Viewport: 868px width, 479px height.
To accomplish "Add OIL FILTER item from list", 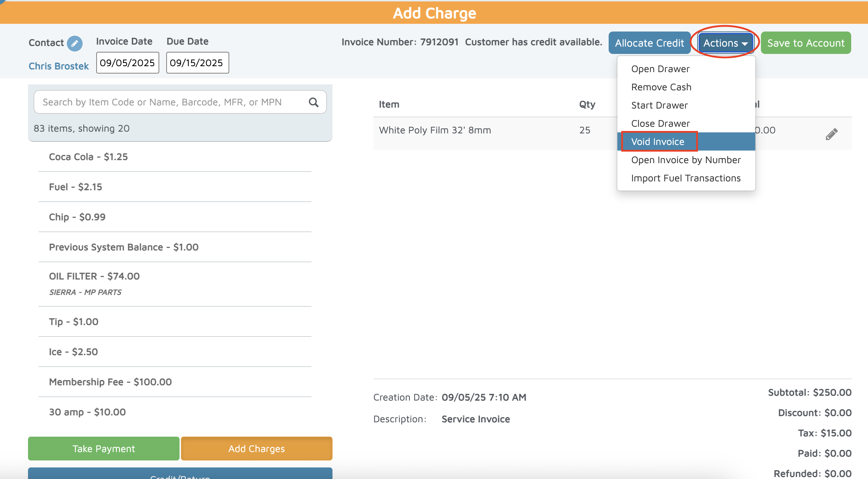I will [x=94, y=277].
